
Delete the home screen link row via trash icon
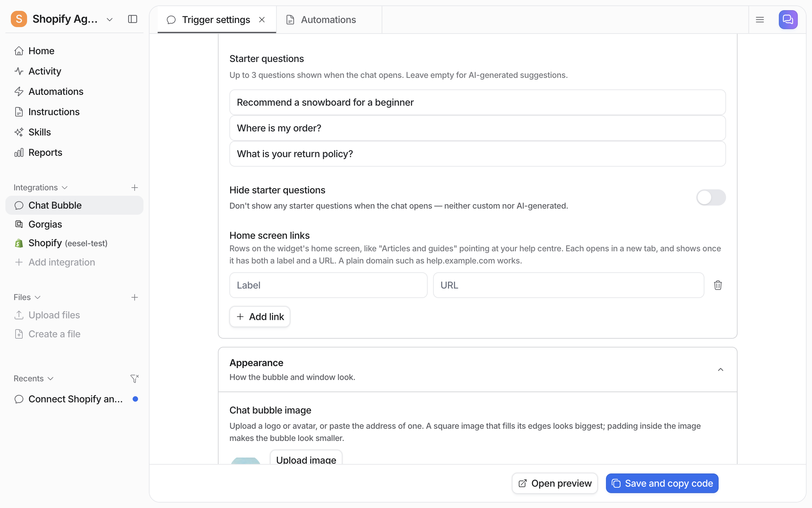718,285
